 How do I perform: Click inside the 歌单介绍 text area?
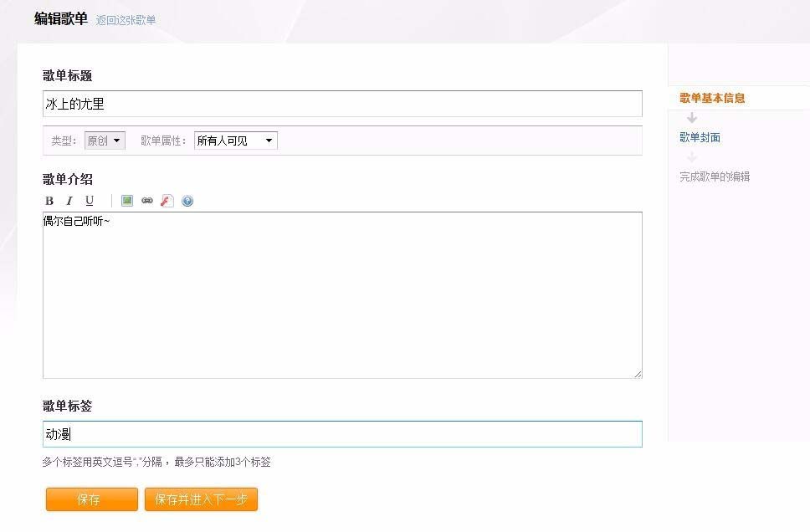tap(342, 295)
